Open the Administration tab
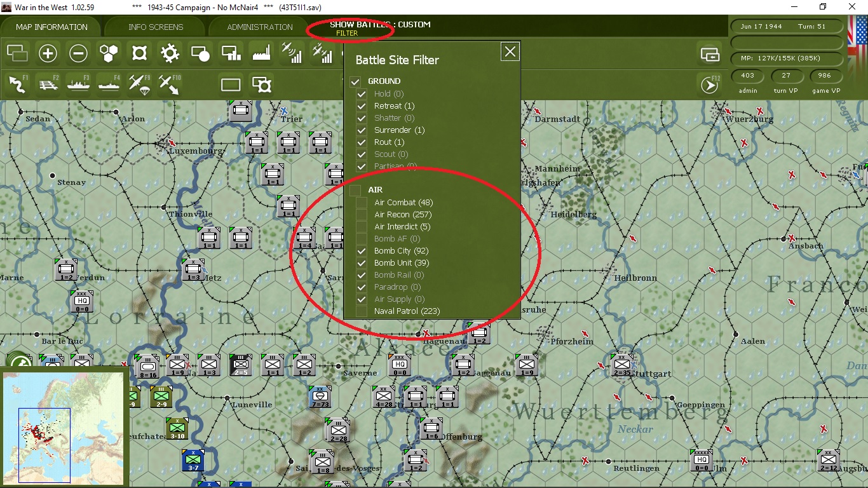The height and width of the screenshot is (488, 868). pos(260,27)
